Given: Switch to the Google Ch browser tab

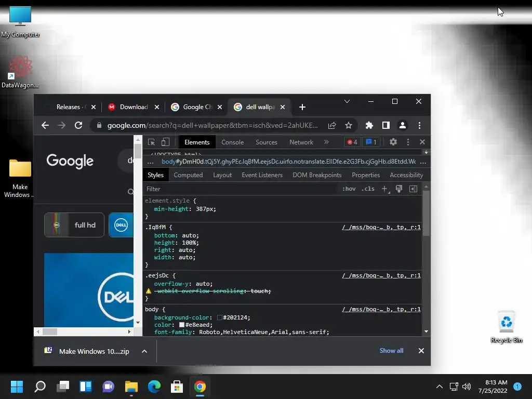Looking at the screenshot, I should [x=196, y=107].
